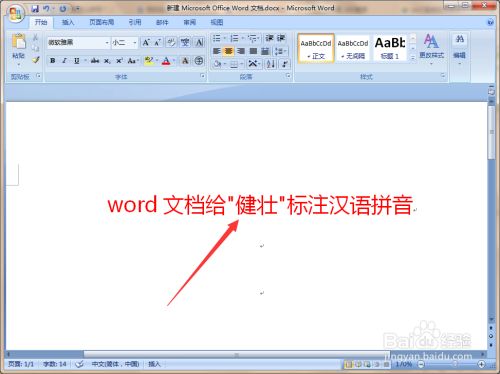
Task: Open line spacing options
Action: click(x=280, y=51)
